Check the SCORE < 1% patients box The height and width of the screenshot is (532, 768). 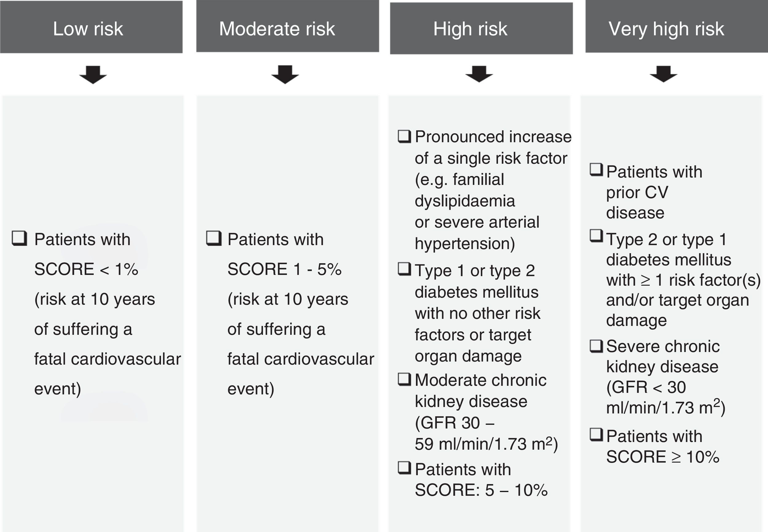click(19, 238)
